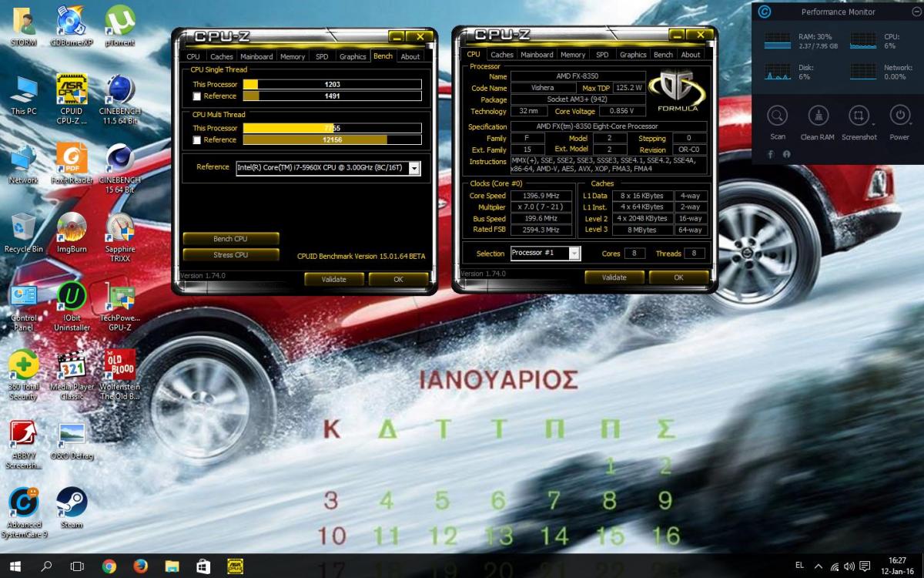Open File Explorer from the taskbar

172,566
